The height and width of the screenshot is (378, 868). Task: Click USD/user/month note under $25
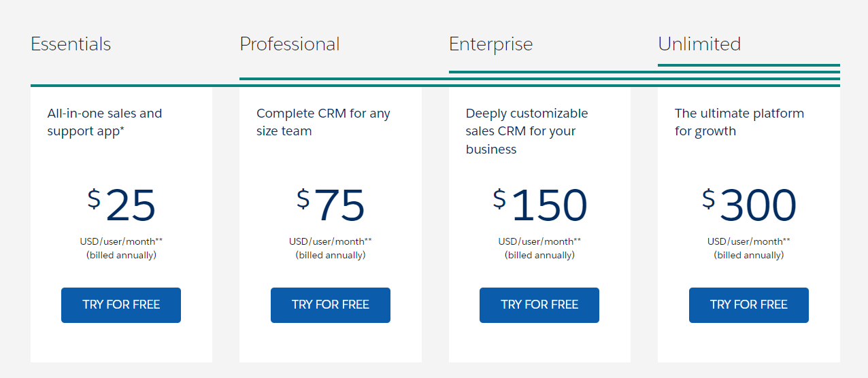(121, 241)
